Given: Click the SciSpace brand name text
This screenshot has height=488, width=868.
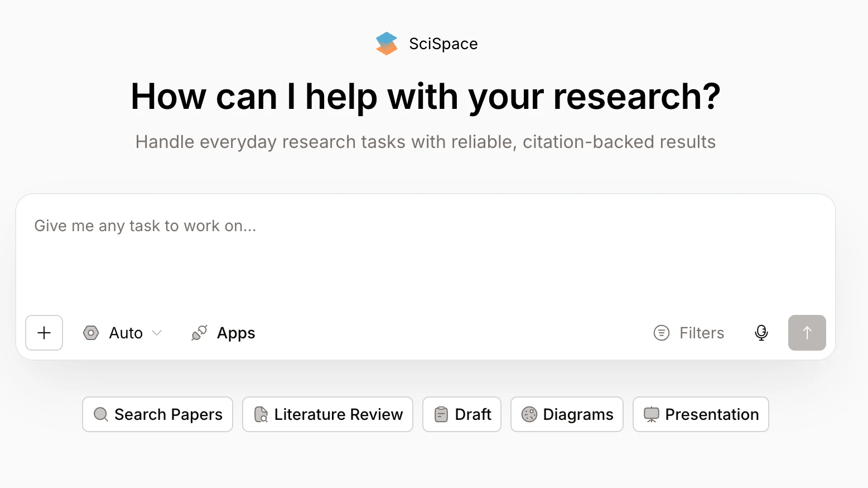Looking at the screenshot, I should click(443, 44).
